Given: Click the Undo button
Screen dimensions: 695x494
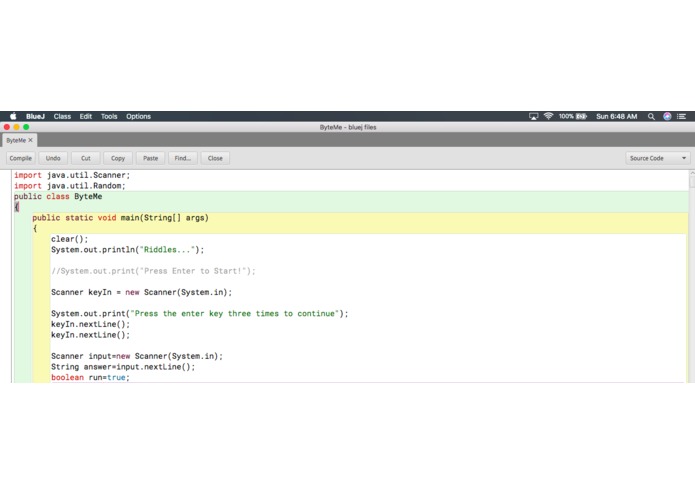Looking at the screenshot, I should 53,158.
